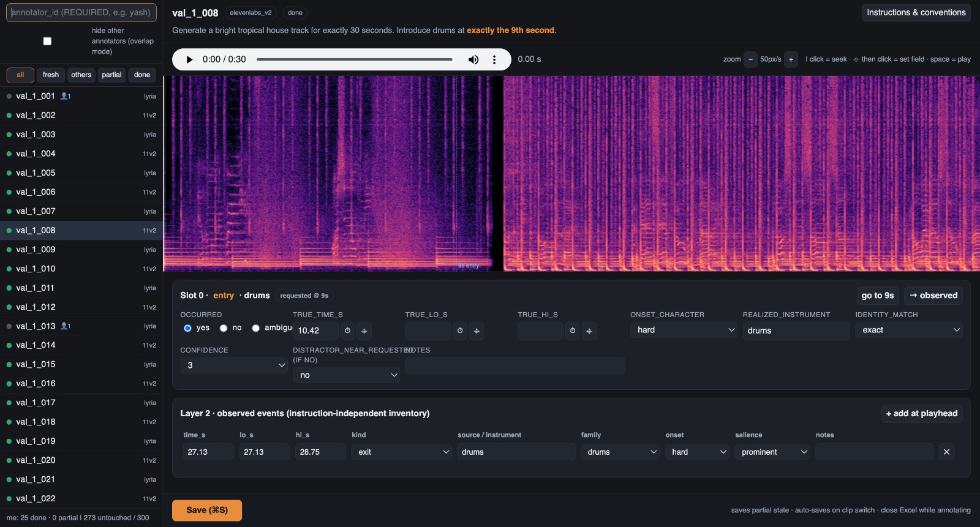Image resolution: width=980 pixels, height=527 pixels.
Task: Focus the annotator_id input field
Action: click(x=81, y=12)
